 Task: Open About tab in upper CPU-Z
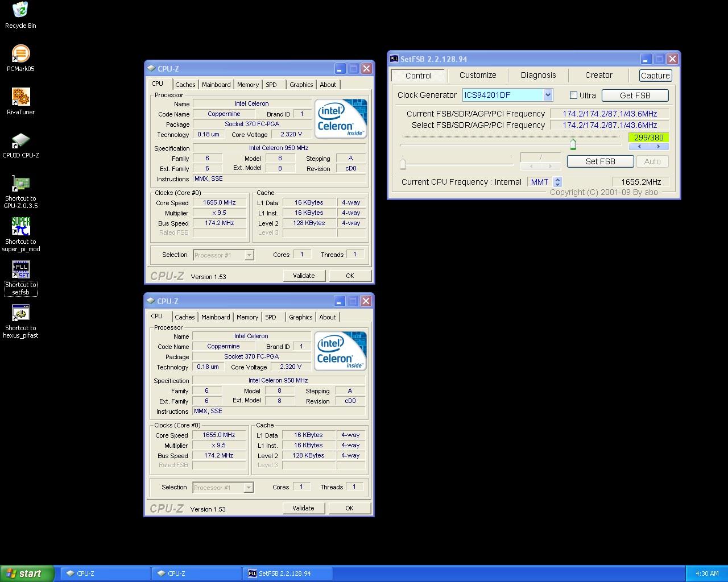pos(328,85)
